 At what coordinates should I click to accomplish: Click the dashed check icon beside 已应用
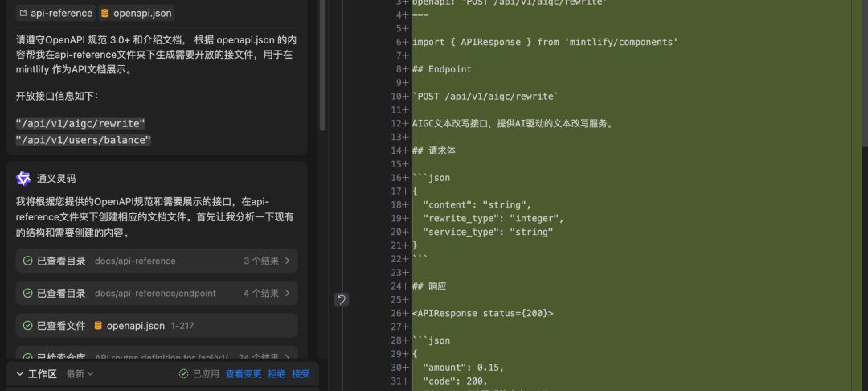(184, 374)
